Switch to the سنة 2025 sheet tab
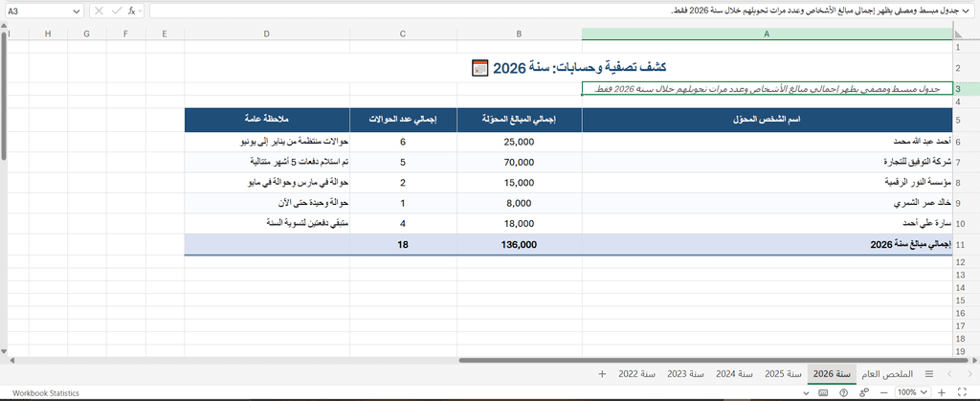Screen dimensions: 980x401 tap(783, 374)
